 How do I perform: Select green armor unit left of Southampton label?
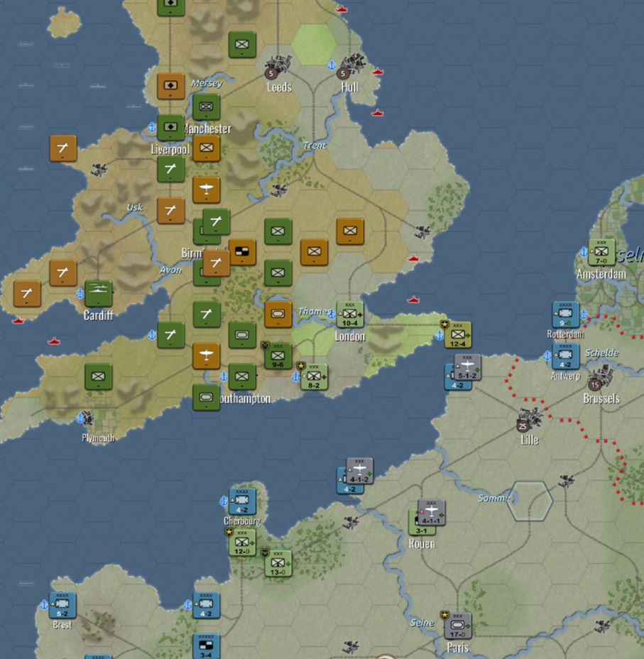coord(206,397)
